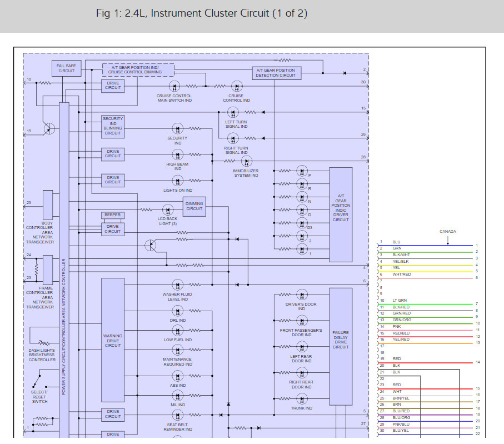Image resolution: width=504 pixels, height=444 pixels.
Task: Pick the immobilizer system indicator LED
Action: [x=246, y=161]
